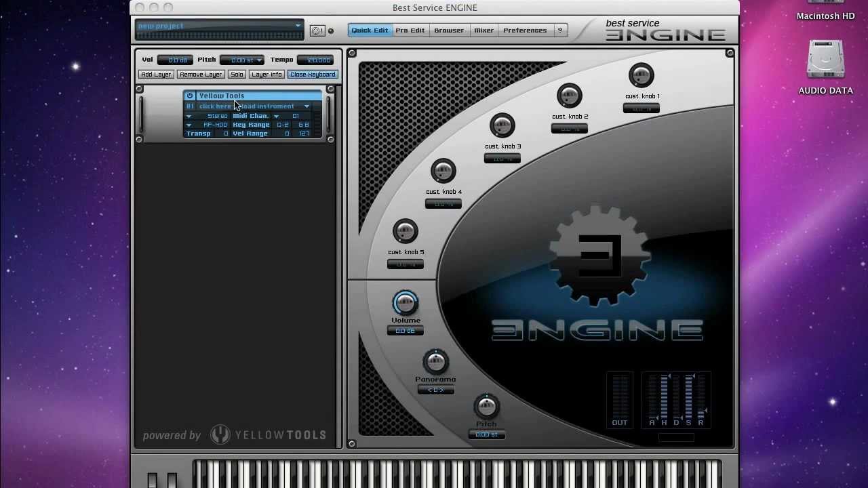Click Vel Range low value 0

click(x=287, y=134)
